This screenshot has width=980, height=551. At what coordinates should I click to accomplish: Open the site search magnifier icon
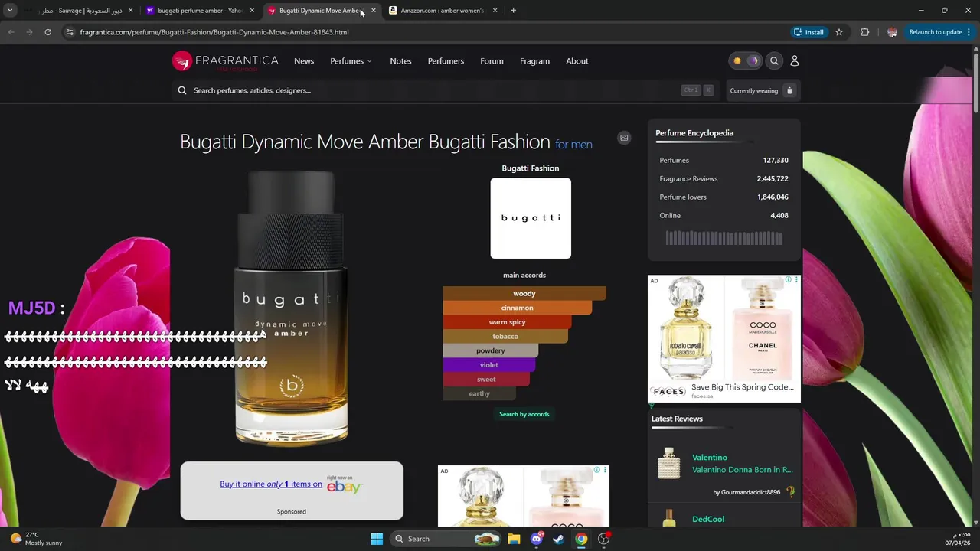click(x=774, y=61)
